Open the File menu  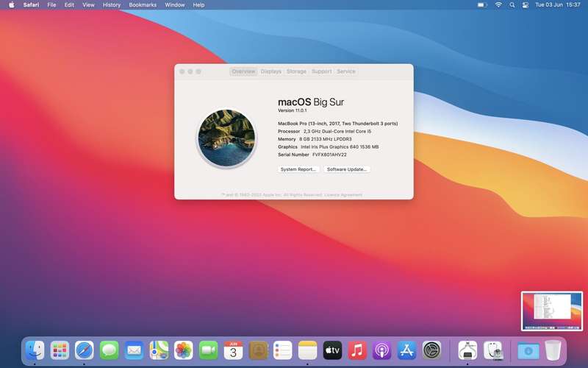(x=51, y=5)
